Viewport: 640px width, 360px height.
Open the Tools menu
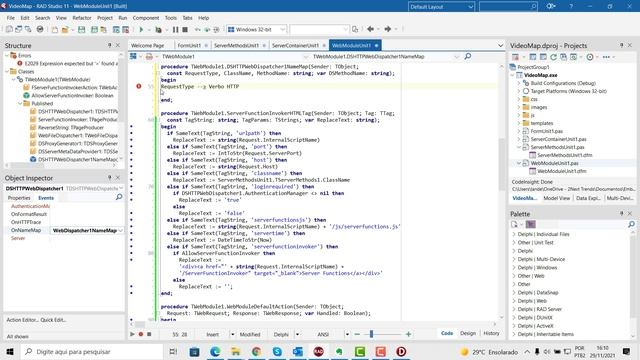coord(171,18)
